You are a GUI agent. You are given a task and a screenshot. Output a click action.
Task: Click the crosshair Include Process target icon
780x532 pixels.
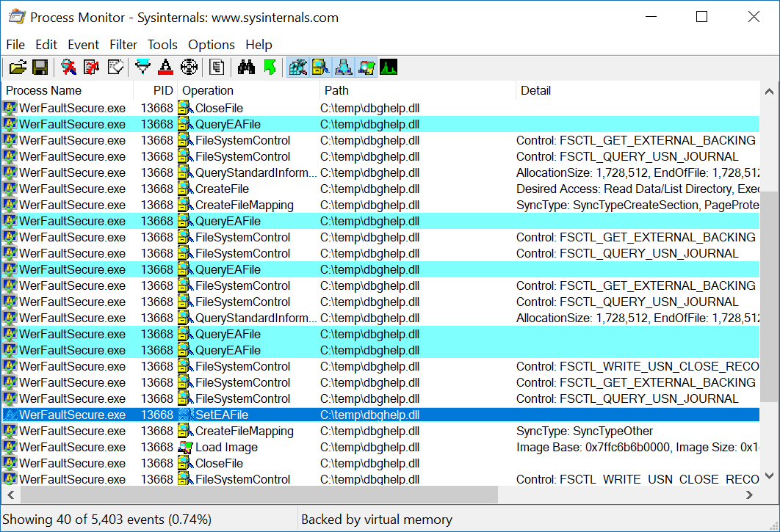[189, 68]
